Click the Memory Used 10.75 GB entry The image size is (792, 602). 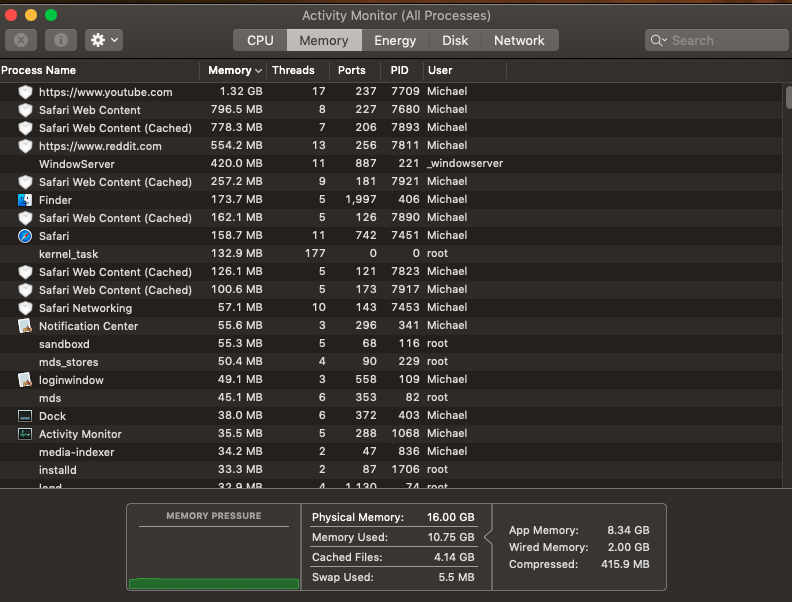click(393, 537)
